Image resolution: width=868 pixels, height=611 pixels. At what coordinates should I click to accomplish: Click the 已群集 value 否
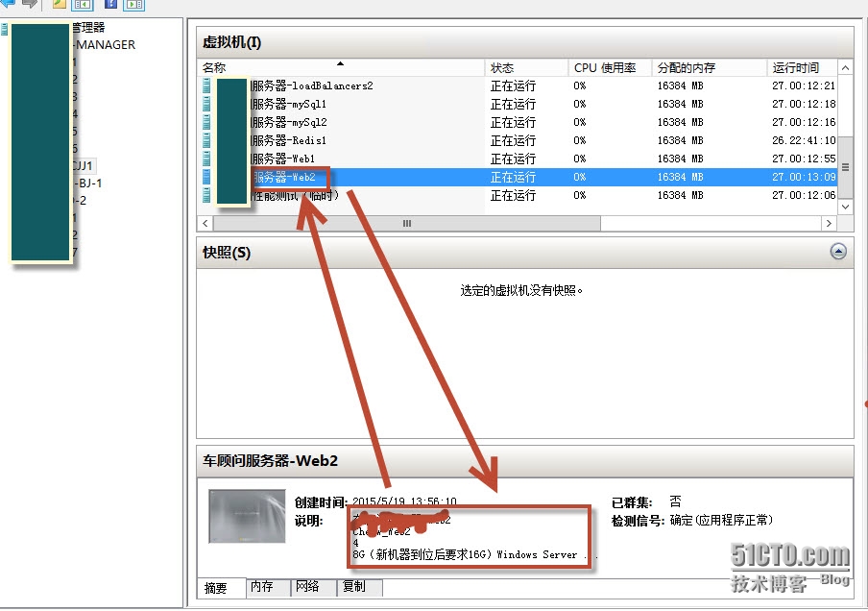coord(675,501)
